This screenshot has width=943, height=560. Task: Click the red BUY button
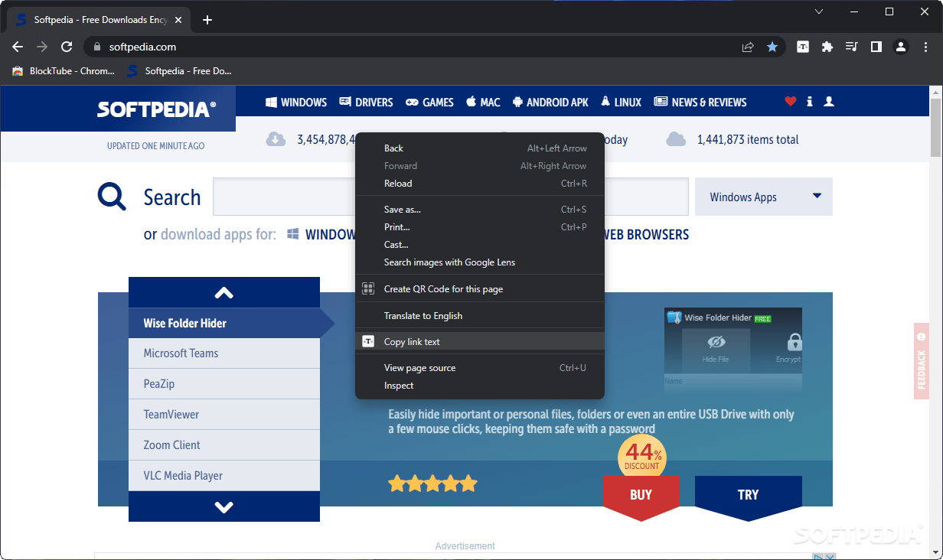click(x=641, y=494)
